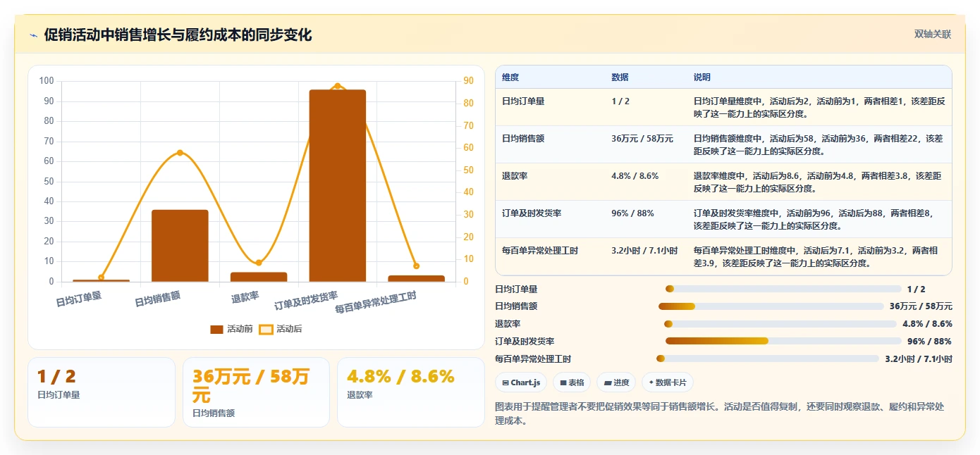Select the 表格 tag chip
This screenshot has width=980, height=455.
click(x=572, y=382)
